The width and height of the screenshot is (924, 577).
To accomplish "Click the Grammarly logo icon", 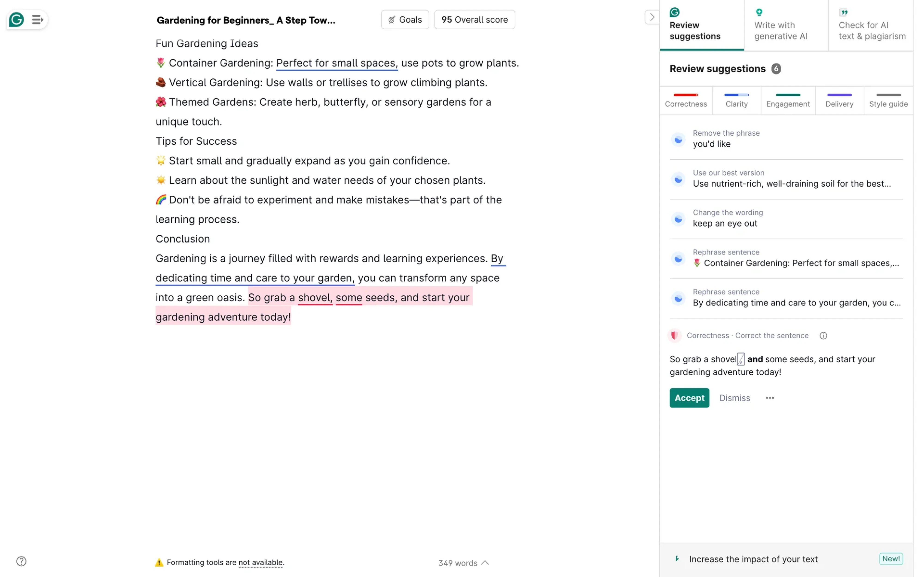I will 16,19.
